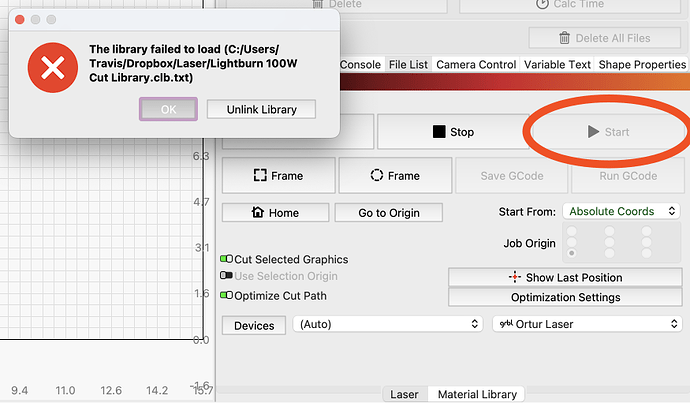The image size is (690, 403).
Task: Select bottom-left Job Origin radio button
Action: click(x=572, y=253)
